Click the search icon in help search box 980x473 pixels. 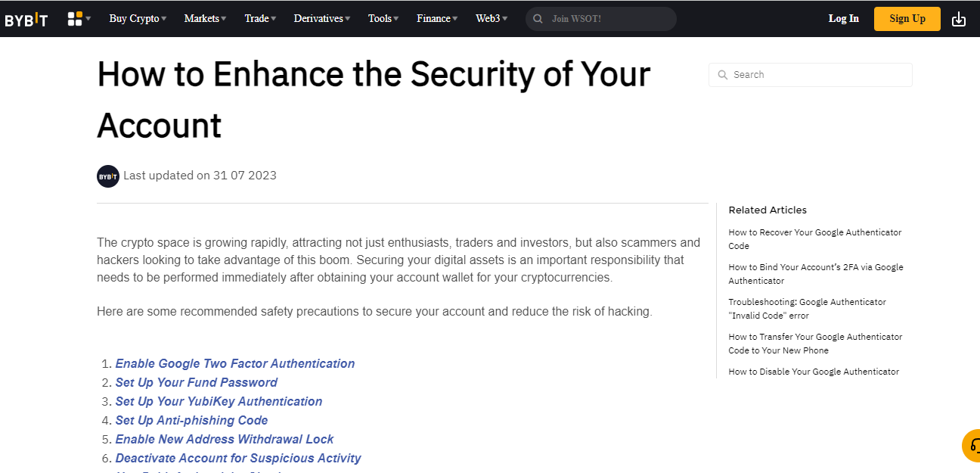tap(722, 75)
